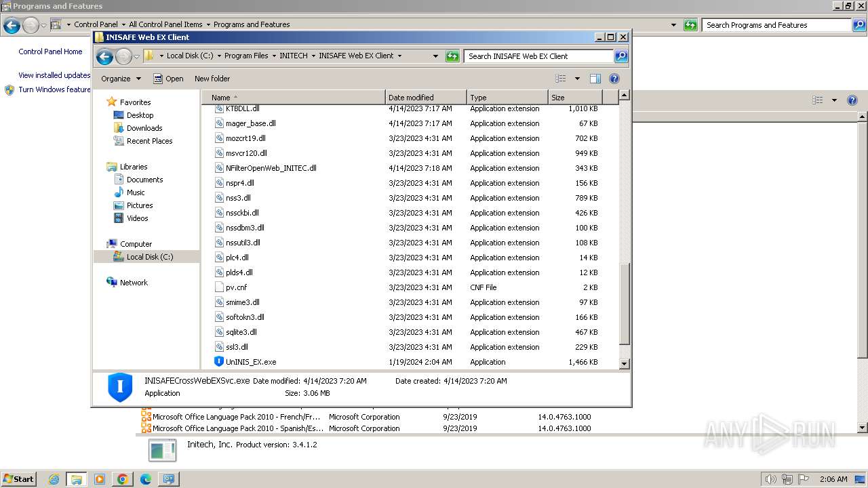The height and width of the screenshot is (488, 868).
Task: Click scroll up arrow of file list
Action: coord(625,96)
